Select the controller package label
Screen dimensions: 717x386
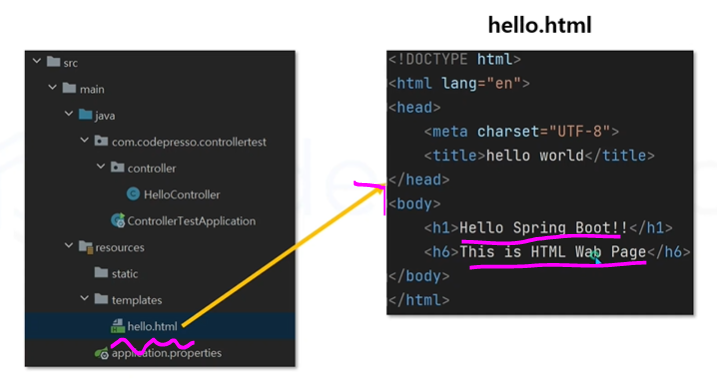click(x=151, y=169)
